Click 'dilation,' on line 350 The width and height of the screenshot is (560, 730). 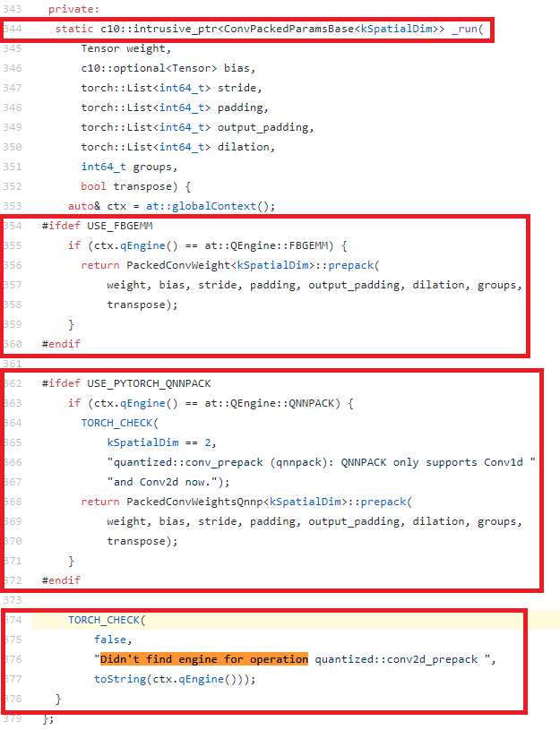click(x=246, y=147)
